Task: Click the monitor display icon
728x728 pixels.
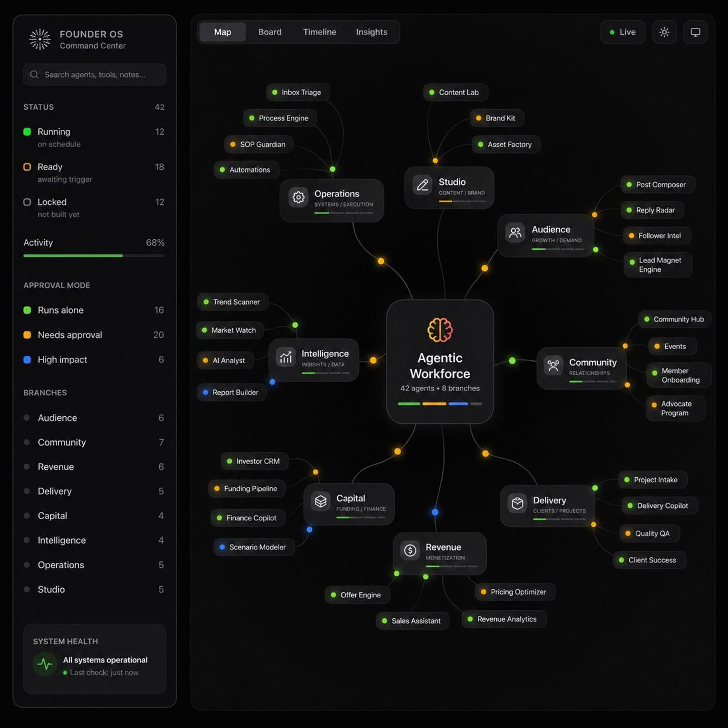Action: click(x=695, y=32)
